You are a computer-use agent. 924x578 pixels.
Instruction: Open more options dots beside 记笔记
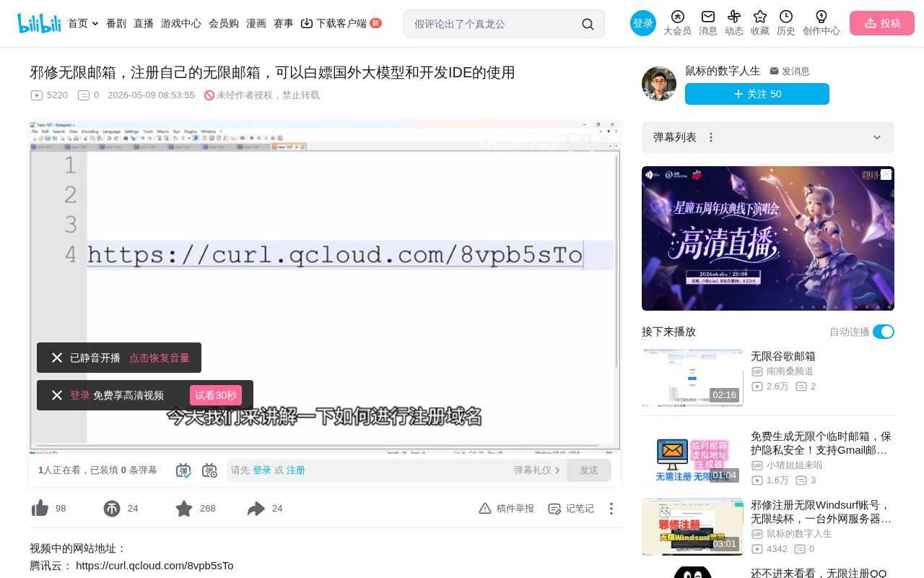[611, 509]
